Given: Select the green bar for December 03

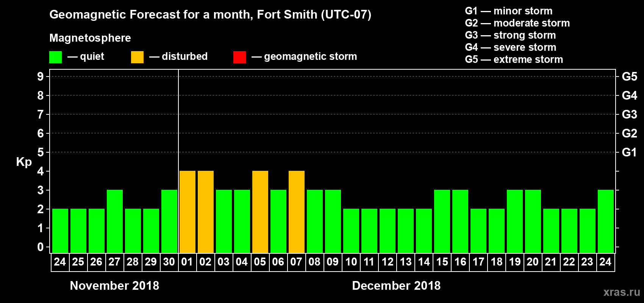Looking at the screenshot, I should point(224,222).
